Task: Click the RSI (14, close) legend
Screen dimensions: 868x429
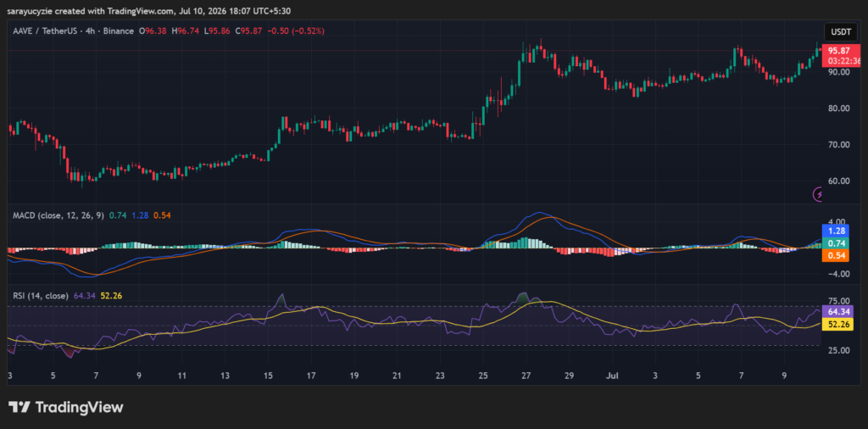Action: [41, 296]
